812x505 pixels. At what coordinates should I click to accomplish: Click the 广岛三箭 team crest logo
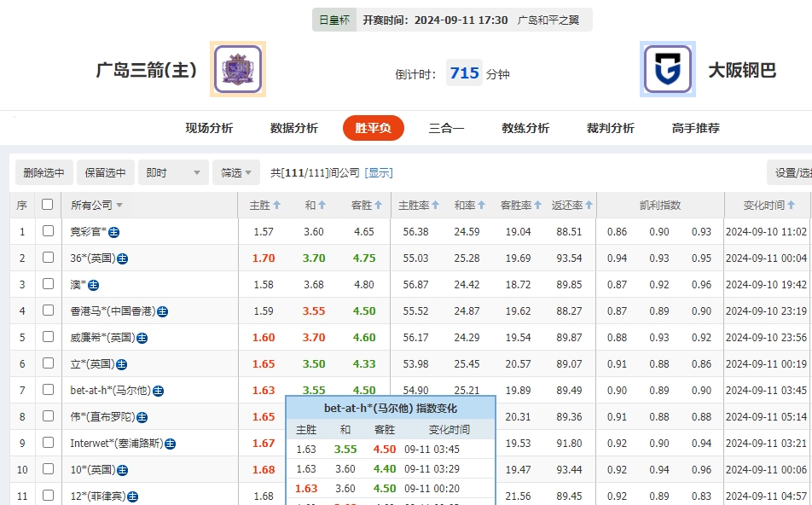[x=237, y=69]
